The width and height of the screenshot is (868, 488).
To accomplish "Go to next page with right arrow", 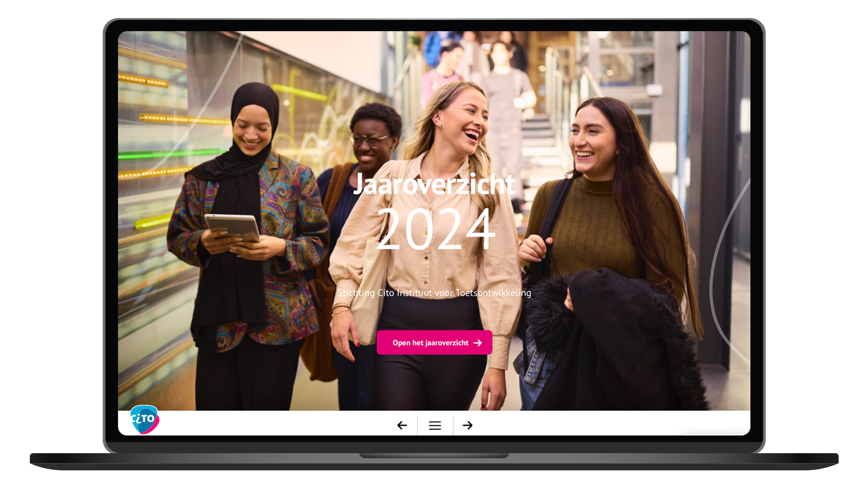I will point(467,425).
